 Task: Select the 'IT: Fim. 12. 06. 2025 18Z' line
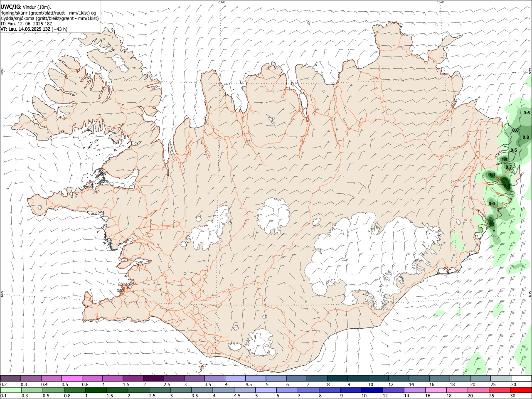tap(26, 24)
